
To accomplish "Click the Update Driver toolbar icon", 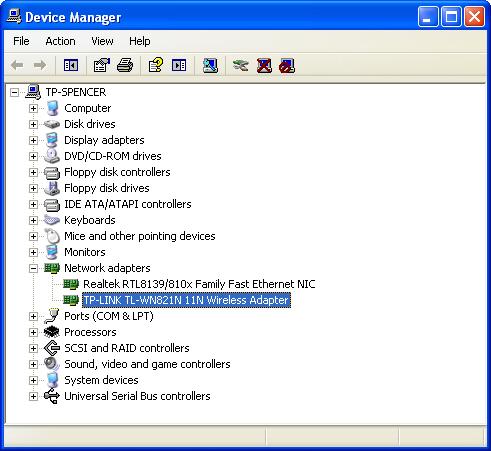I will coord(240,65).
